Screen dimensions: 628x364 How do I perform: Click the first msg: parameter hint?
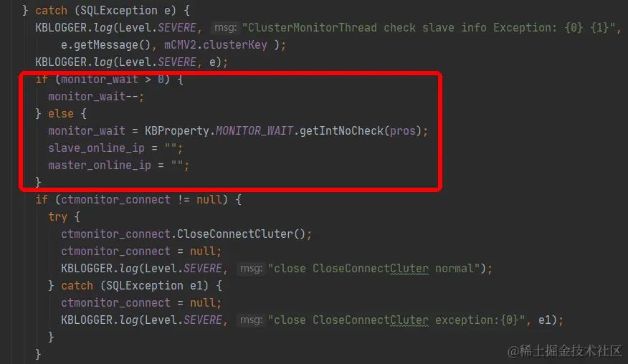(225, 28)
